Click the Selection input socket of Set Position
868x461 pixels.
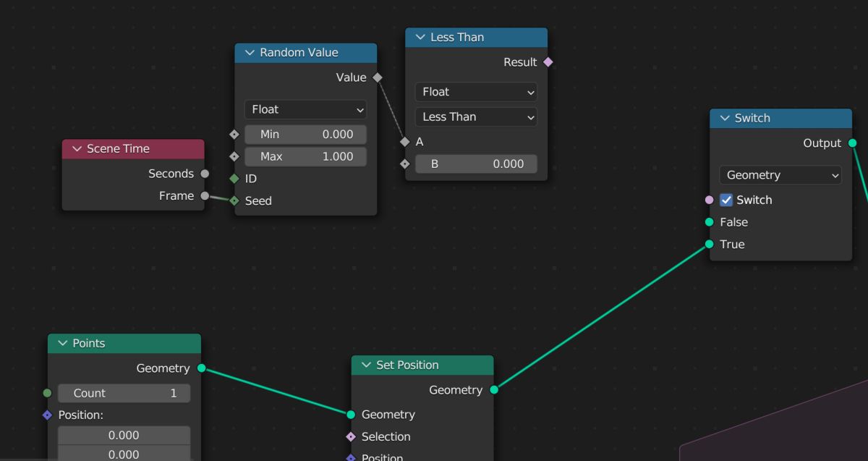coord(351,437)
